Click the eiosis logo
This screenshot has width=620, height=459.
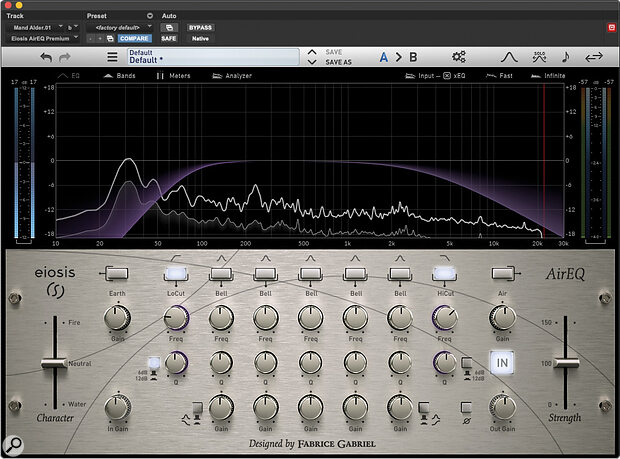click(55, 281)
